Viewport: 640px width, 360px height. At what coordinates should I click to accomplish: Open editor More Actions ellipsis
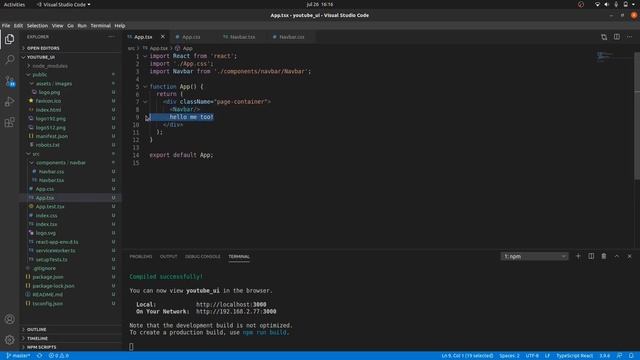(x=629, y=37)
